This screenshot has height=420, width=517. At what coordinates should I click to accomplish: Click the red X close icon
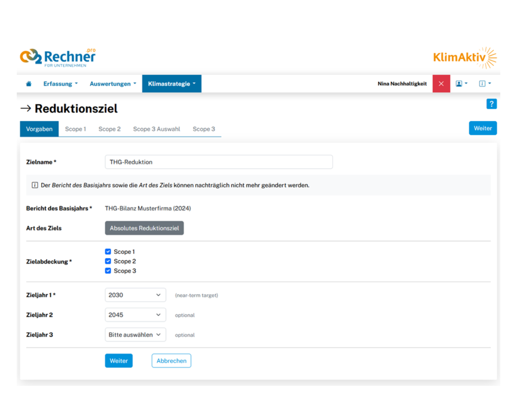441,84
